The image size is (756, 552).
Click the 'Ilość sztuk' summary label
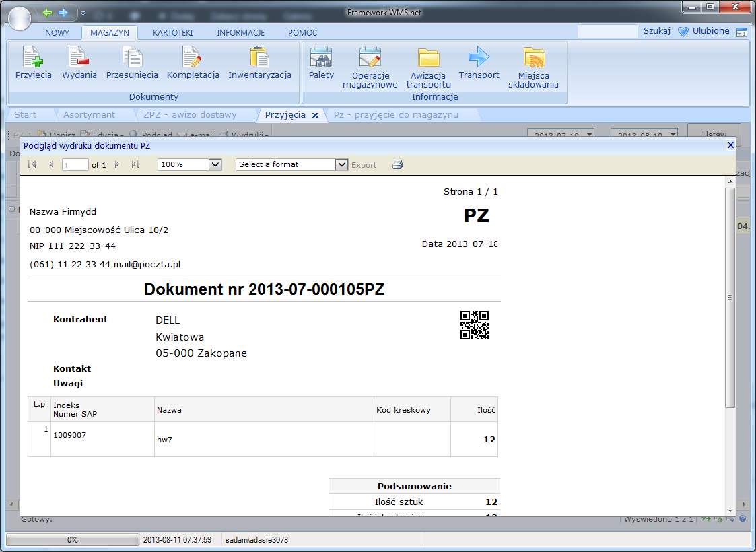point(399,502)
